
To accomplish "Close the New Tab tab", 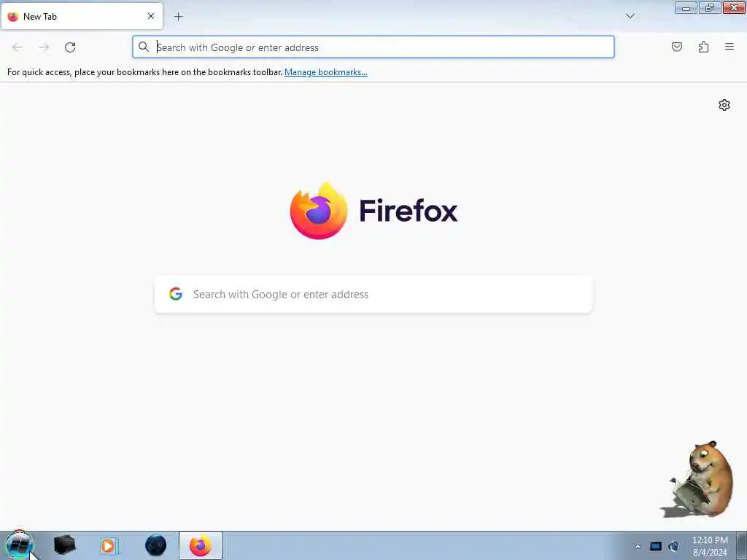I will (x=150, y=16).
